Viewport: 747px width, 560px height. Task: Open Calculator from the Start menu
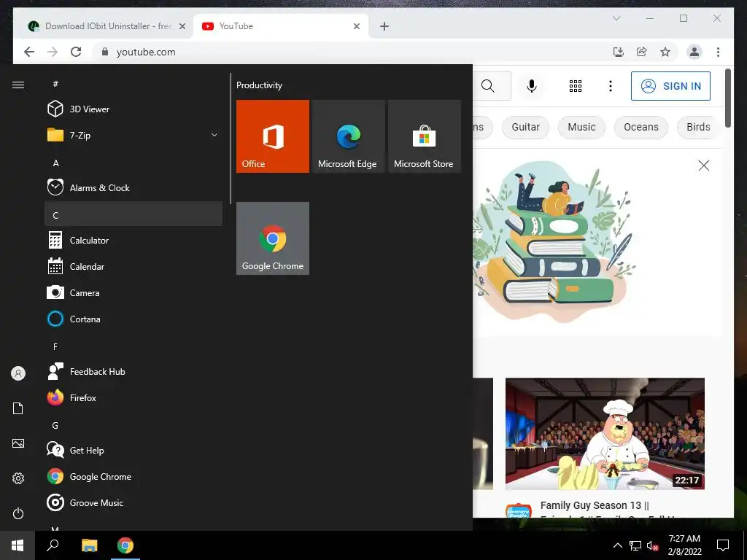[133, 241]
